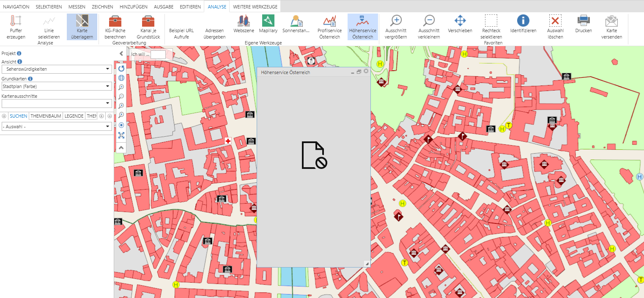Collapse the map toolbar with up chevron

[x=121, y=148]
